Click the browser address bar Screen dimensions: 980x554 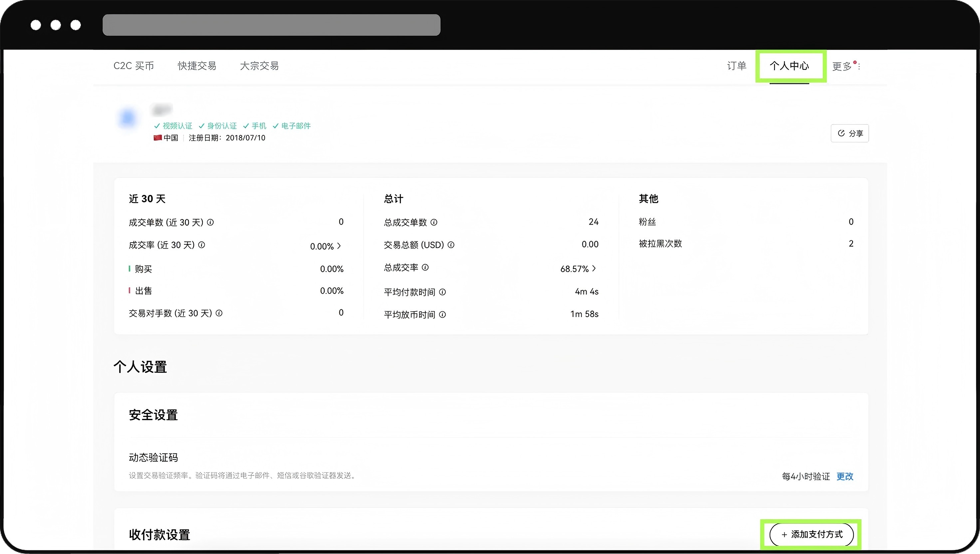coord(271,25)
